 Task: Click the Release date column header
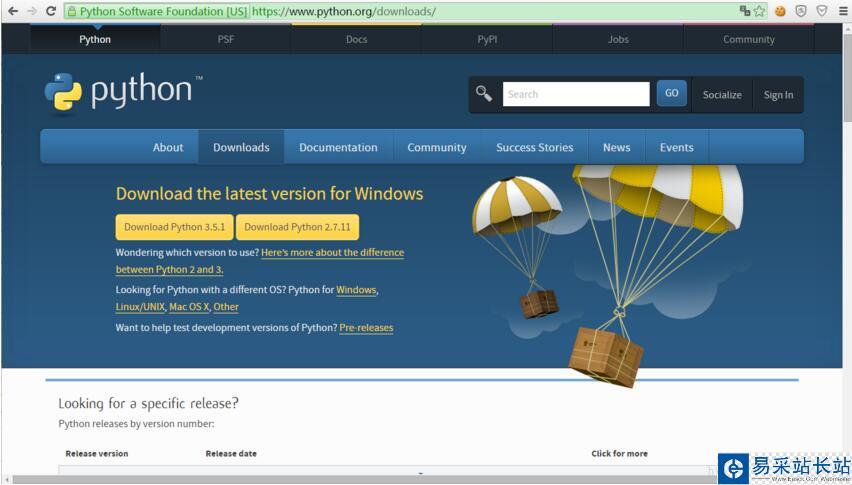point(231,453)
